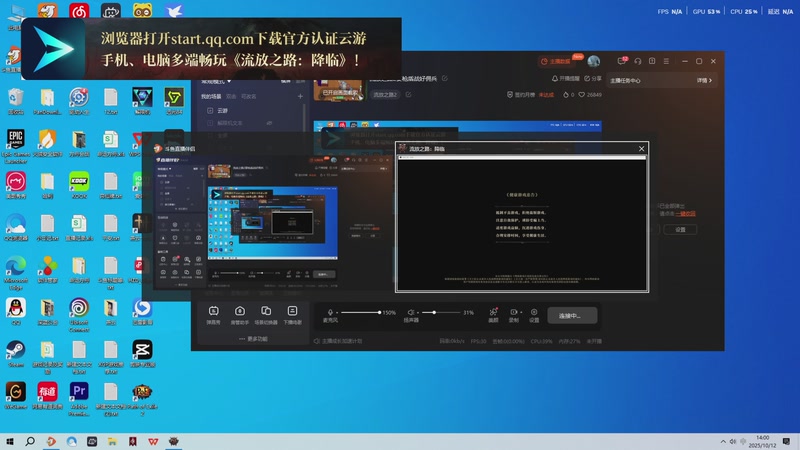Select the 流放之路2 category tag
This screenshot has width=800, height=450.
(385, 94)
